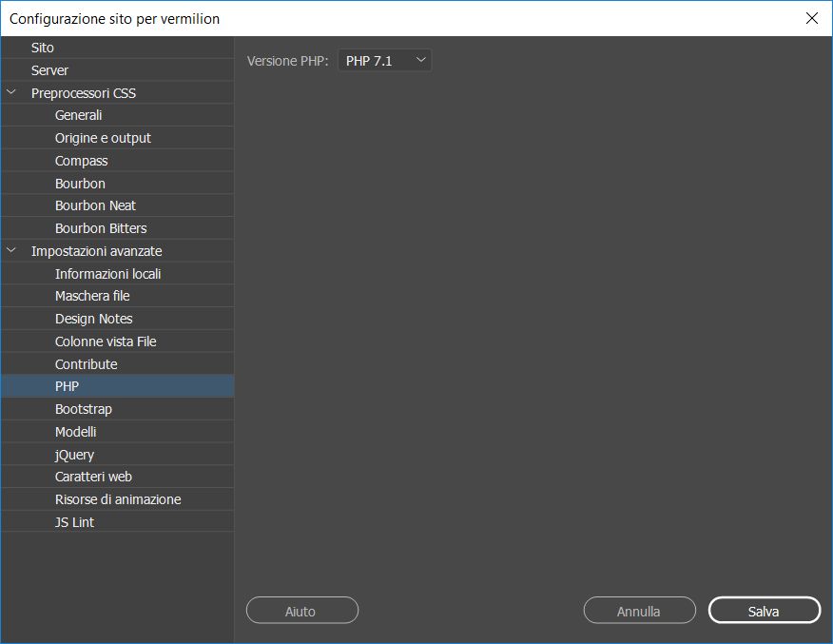Select the Design Notes category
Screen dimensions: 833x644
click(x=96, y=318)
